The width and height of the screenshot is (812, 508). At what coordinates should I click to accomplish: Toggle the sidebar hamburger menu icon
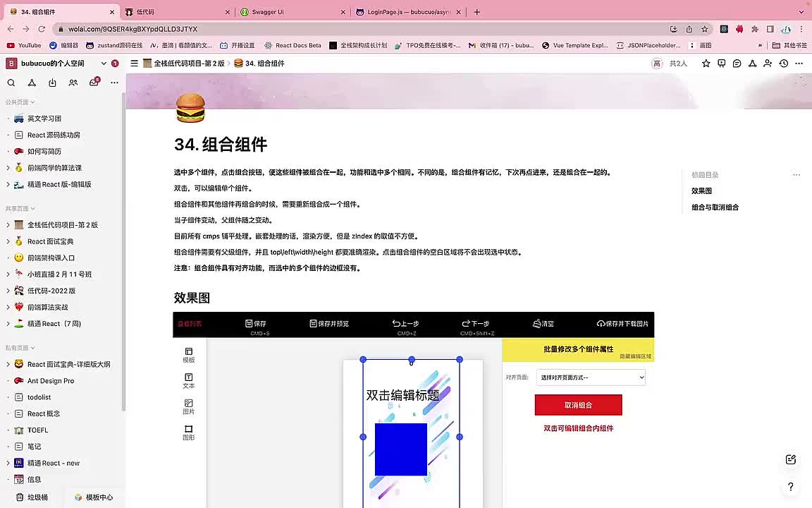point(134,64)
